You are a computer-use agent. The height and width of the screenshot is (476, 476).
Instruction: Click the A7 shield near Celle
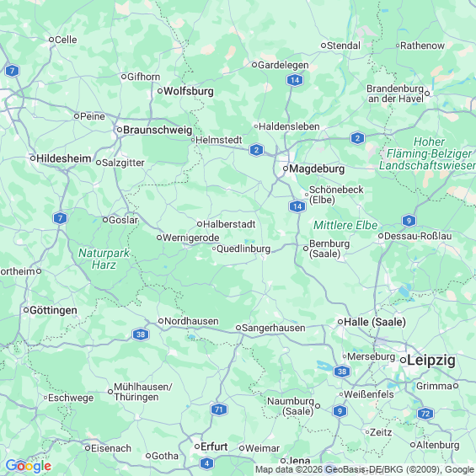coord(12,71)
